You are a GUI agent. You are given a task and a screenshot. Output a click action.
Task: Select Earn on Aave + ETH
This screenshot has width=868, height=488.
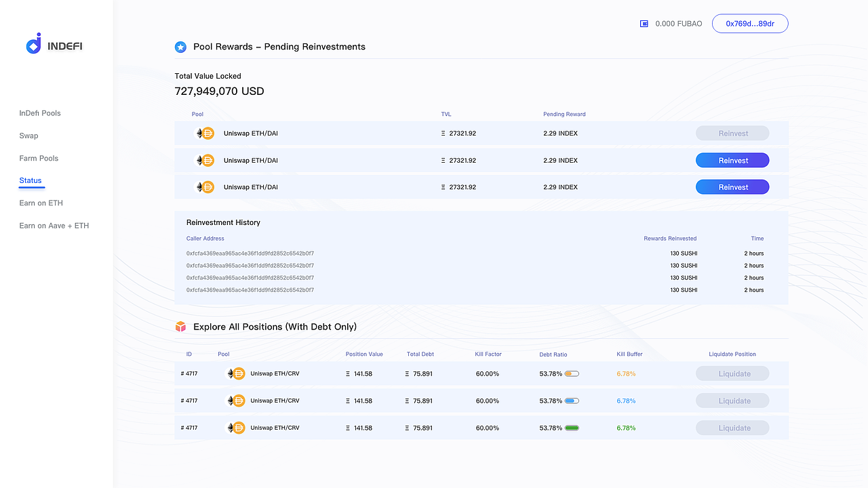click(54, 226)
